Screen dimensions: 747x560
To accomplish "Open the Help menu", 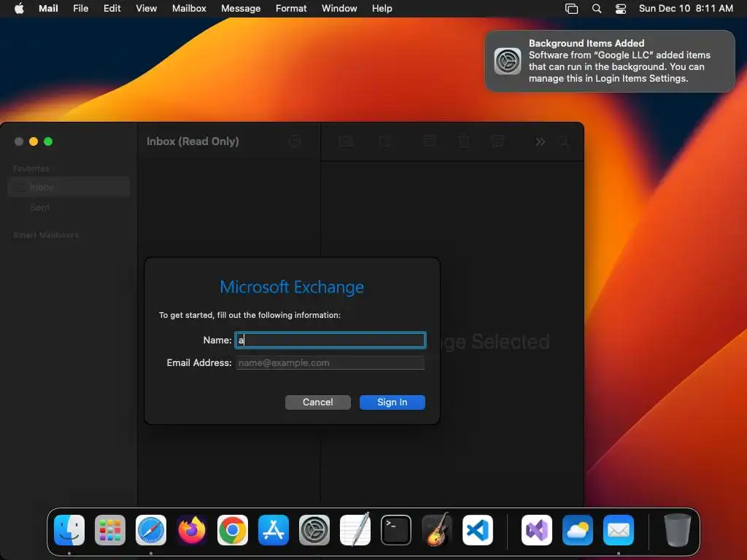I will coord(382,9).
